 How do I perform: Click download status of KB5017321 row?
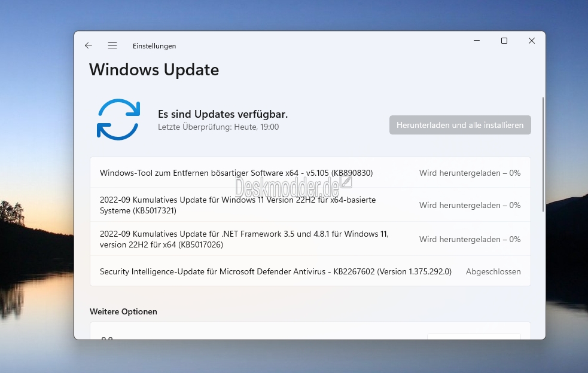click(470, 205)
